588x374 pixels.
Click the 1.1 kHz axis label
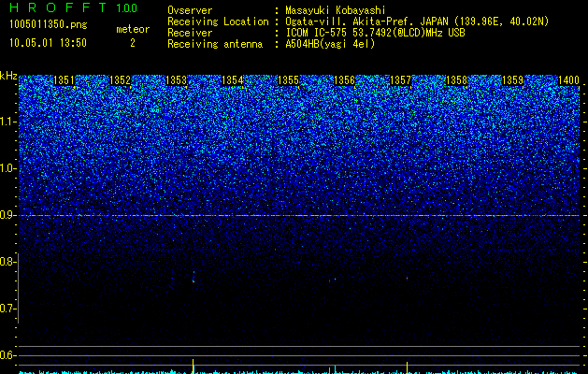point(8,122)
